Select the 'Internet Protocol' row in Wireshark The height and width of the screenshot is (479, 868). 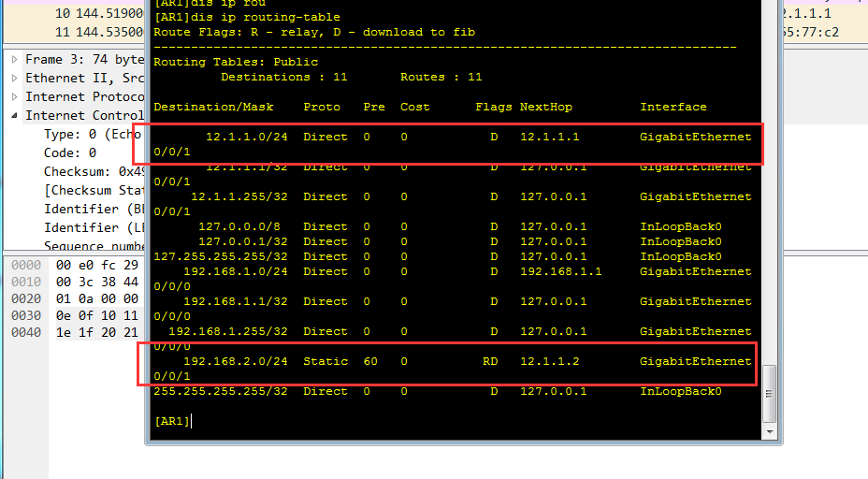(x=85, y=97)
